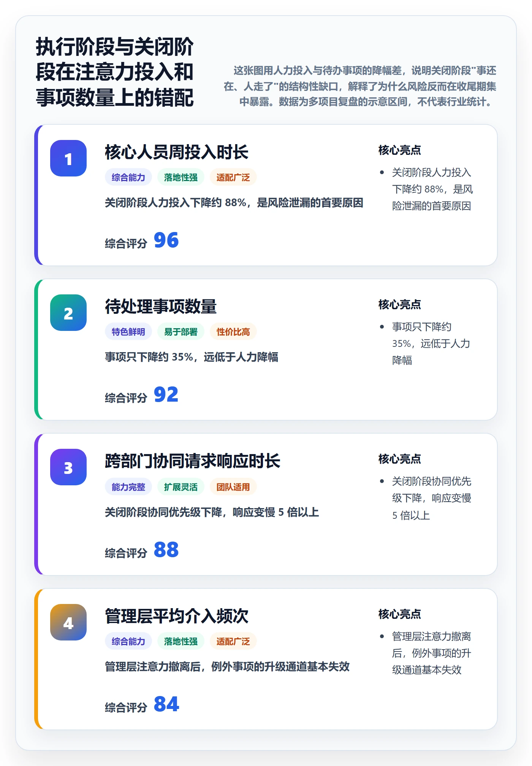This screenshot has height=766, width=532.
Task: Click the intro paragraph starting 这张图用人力投入
Action: pos(360,86)
